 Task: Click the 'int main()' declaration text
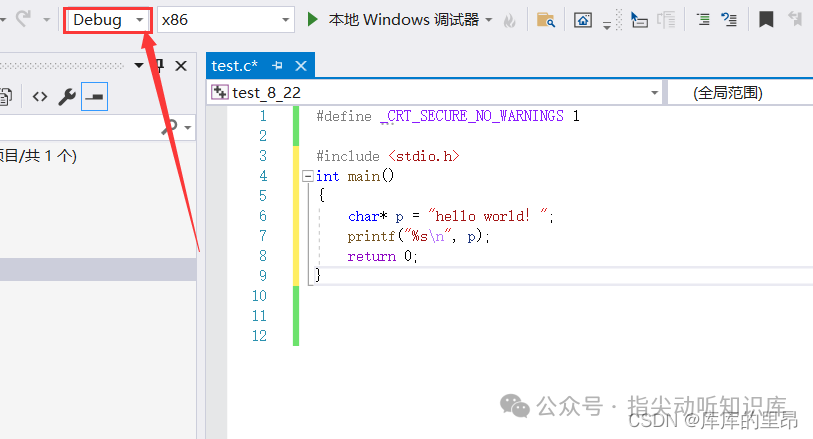pos(355,176)
